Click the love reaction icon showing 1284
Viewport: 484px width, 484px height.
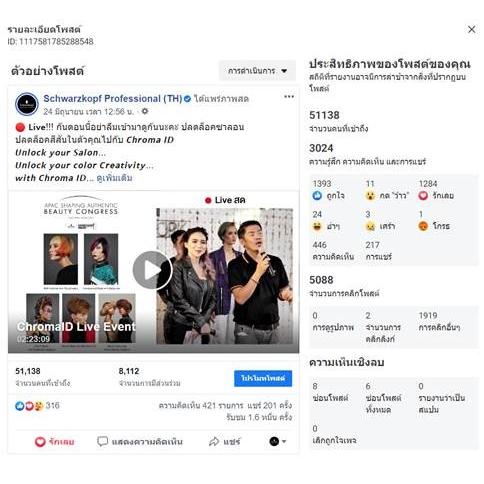(423, 196)
